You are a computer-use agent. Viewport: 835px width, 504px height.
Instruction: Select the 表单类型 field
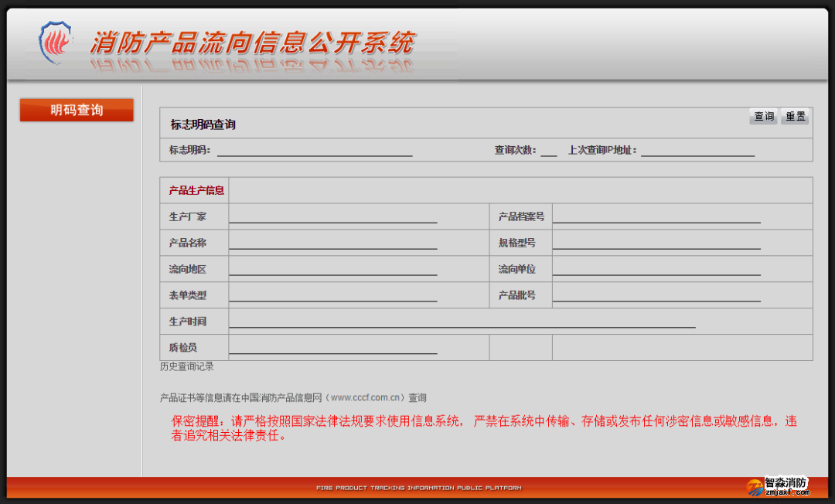(x=332, y=295)
